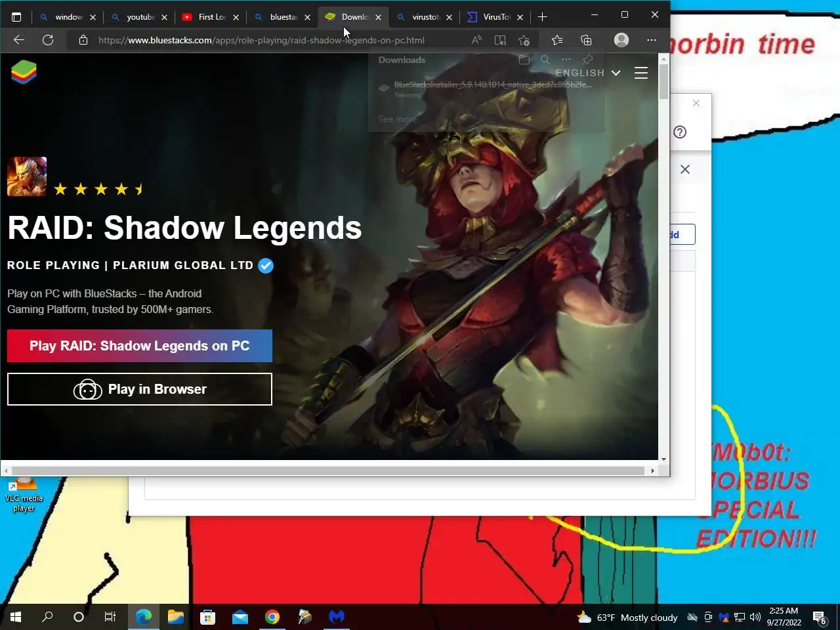This screenshot has height=630, width=840.
Task: Open the hamburger menu on BlueStacks page
Action: point(641,73)
